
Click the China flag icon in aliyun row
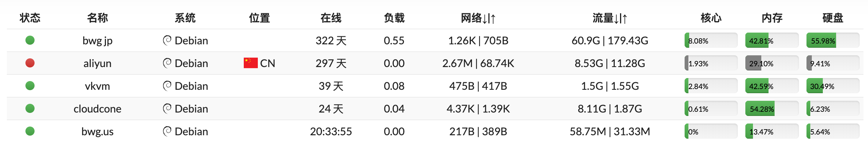click(x=251, y=63)
